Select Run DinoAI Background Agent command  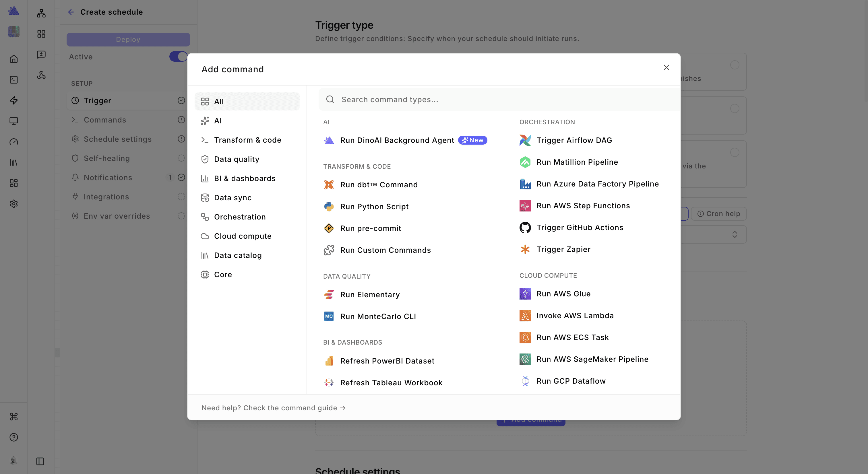(x=405, y=140)
